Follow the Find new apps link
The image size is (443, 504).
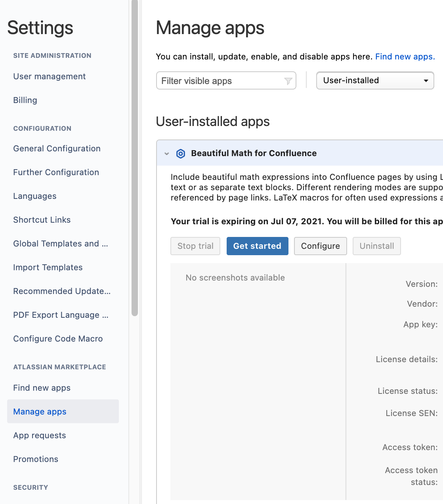(405, 57)
